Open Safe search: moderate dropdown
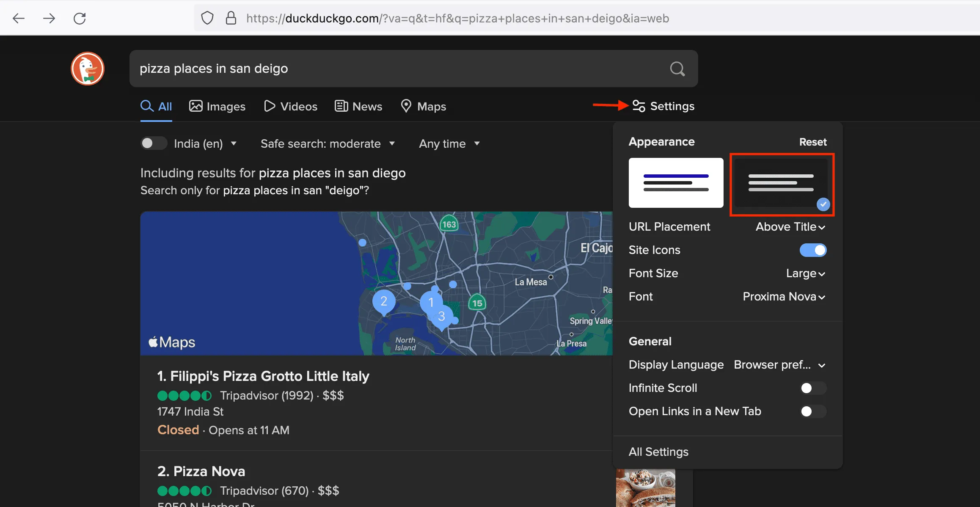This screenshot has height=507, width=980. pos(328,143)
